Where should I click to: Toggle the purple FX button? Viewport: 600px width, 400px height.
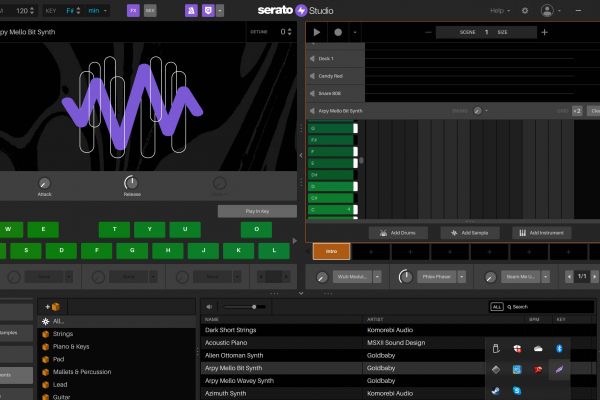[x=133, y=10]
